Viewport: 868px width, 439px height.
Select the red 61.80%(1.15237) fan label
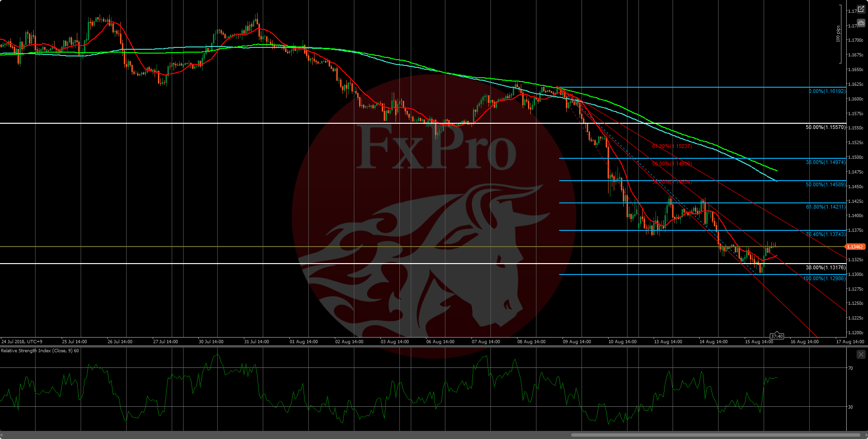tap(672, 146)
